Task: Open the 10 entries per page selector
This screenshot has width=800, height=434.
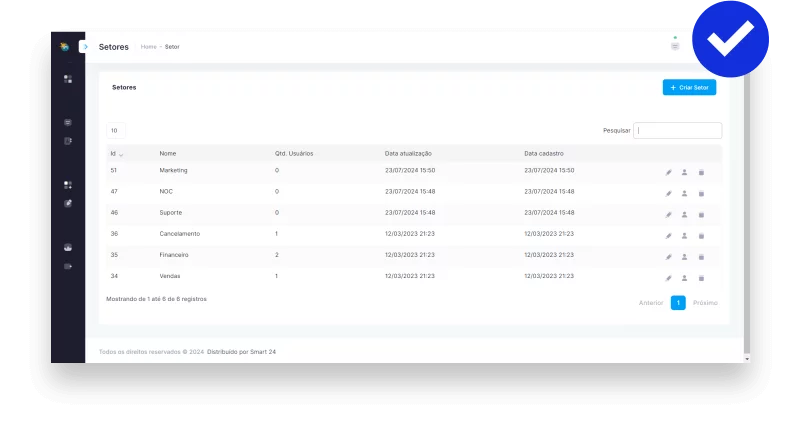Action: (x=115, y=131)
